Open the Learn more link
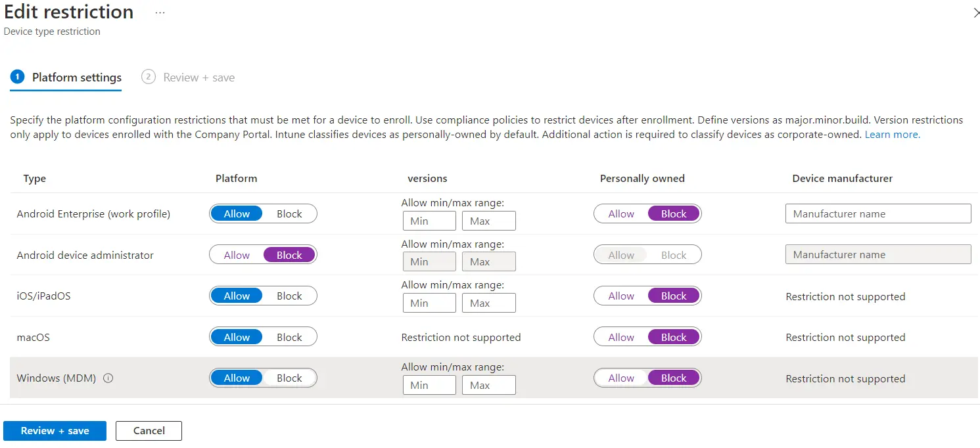980x448 pixels. tap(892, 135)
